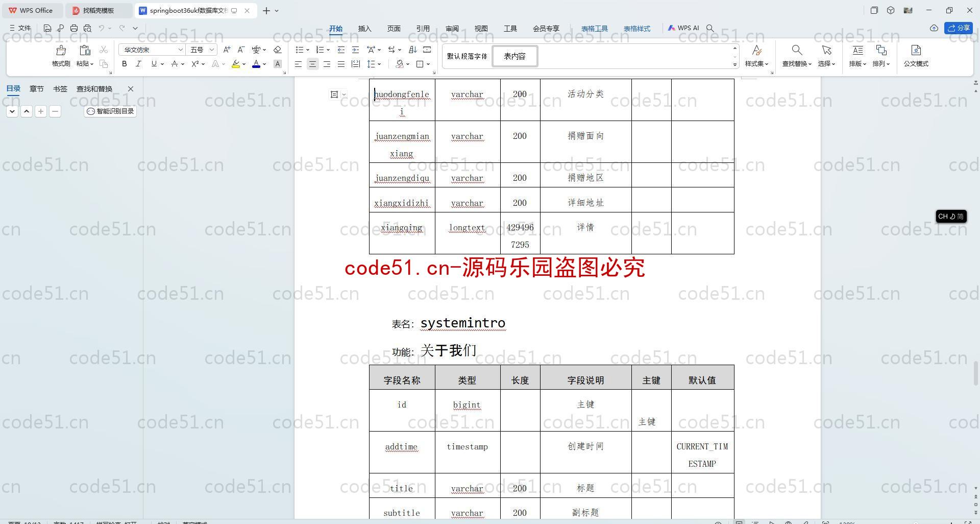Switch to Bookmarks (书签) sidebar tab
This screenshot has width=980, height=524.
coord(60,89)
